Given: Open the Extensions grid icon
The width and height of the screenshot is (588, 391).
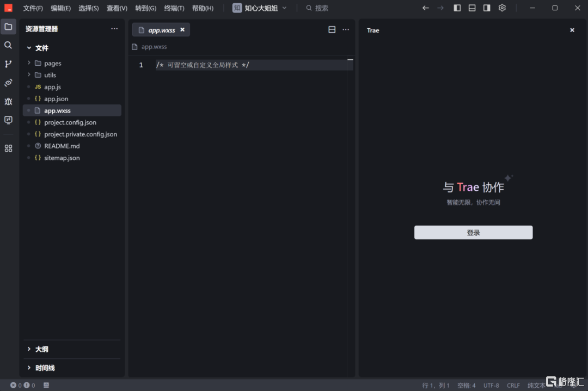Looking at the screenshot, I should [x=8, y=148].
